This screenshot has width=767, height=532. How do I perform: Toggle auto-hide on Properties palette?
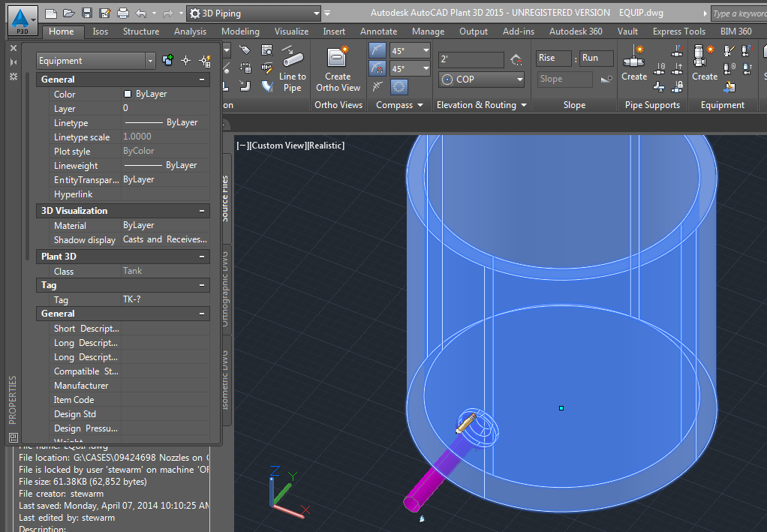point(13,62)
